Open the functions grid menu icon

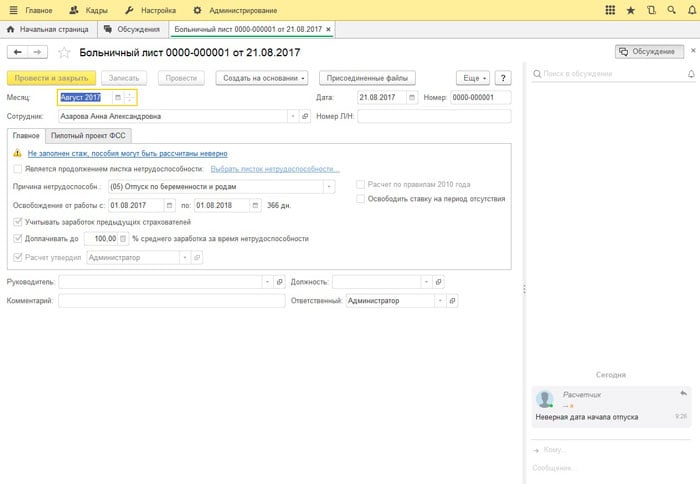610,9
